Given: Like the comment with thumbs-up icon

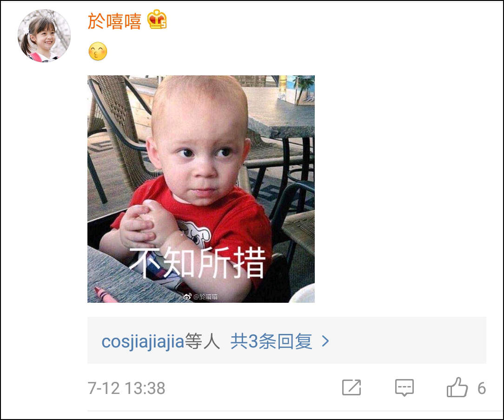Looking at the screenshot, I should point(457,387).
